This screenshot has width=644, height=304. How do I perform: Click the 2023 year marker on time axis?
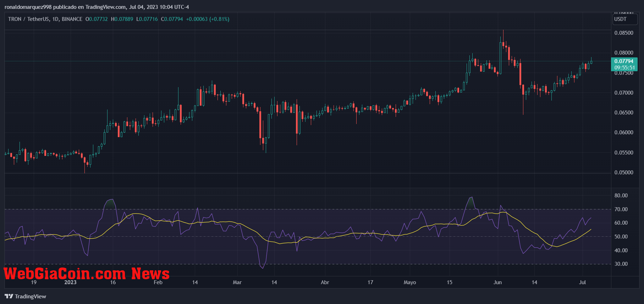point(70,282)
